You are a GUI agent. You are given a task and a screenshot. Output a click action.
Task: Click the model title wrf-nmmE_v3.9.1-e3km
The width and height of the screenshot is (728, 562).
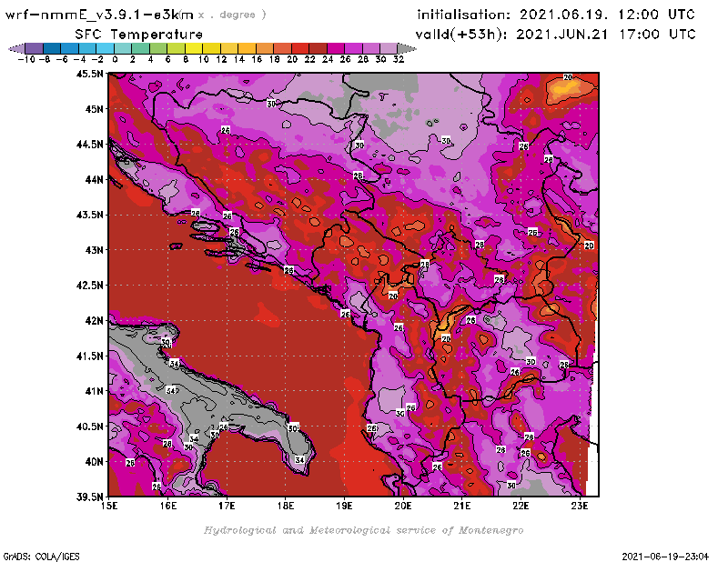click(x=99, y=15)
